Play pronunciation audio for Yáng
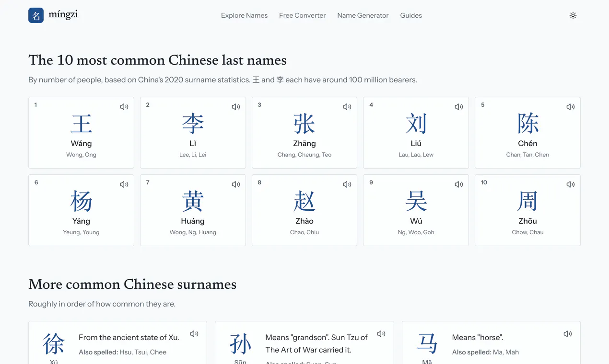This screenshot has height=364, width=609. click(124, 184)
